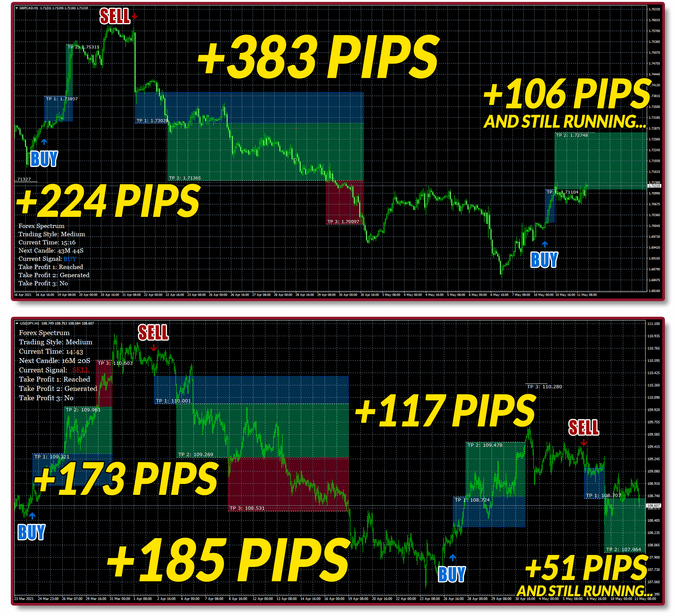675x616 pixels.
Task: Click 'Next Candle: 43M 44S' text
Action: 51,250
